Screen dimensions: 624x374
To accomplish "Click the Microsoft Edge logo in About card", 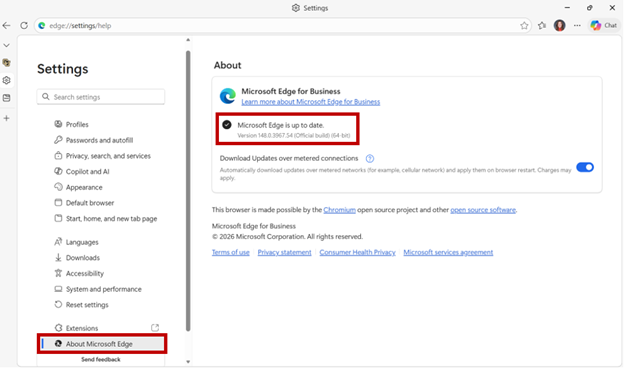I will [228, 96].
